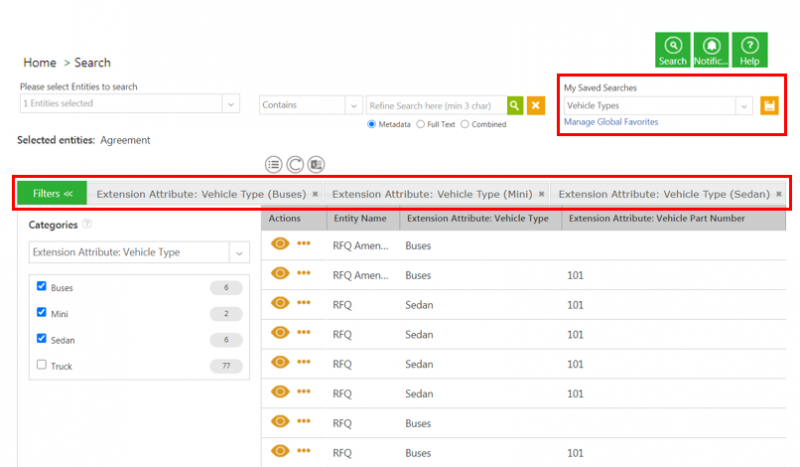
Task: Click the Home breadcrumb
Action: tap(40, 63)
